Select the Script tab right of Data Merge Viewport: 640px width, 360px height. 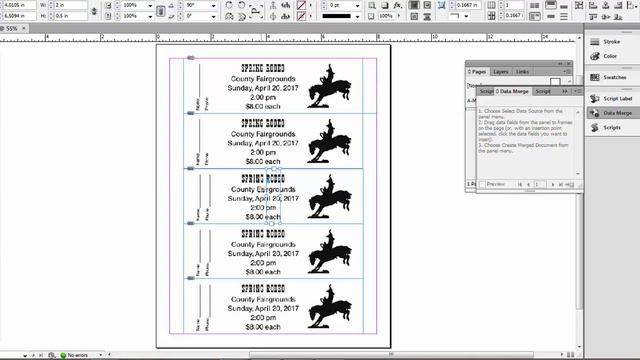coord(543,91)
